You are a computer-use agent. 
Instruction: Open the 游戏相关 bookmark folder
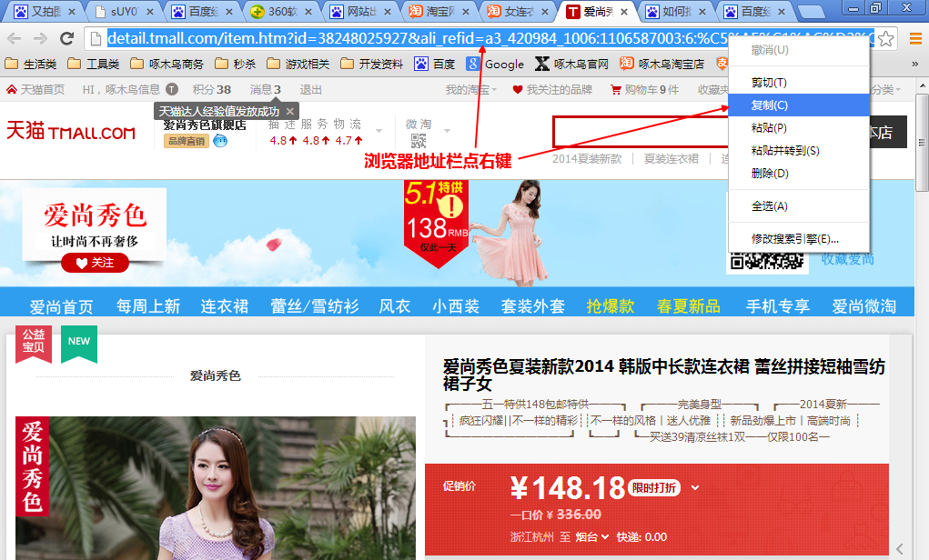click(298, 64)
